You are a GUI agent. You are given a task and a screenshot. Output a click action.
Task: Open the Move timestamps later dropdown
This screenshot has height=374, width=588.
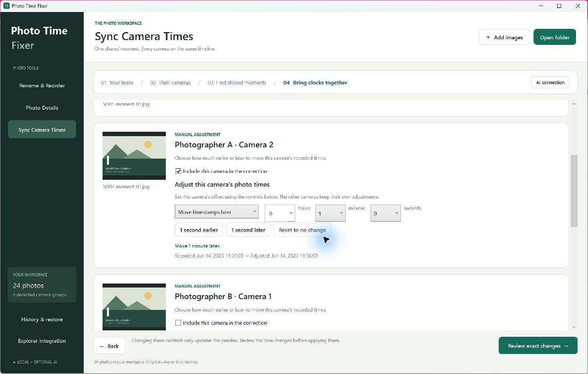coord(217,212)
